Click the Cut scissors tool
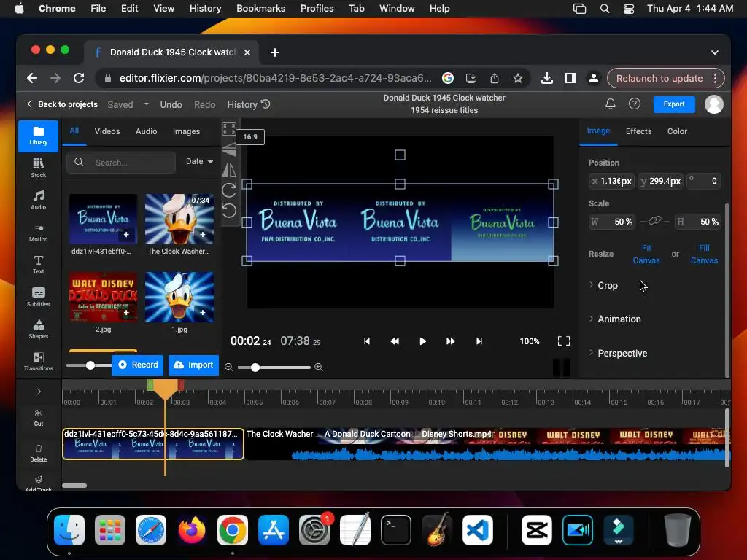 point(38,417)
